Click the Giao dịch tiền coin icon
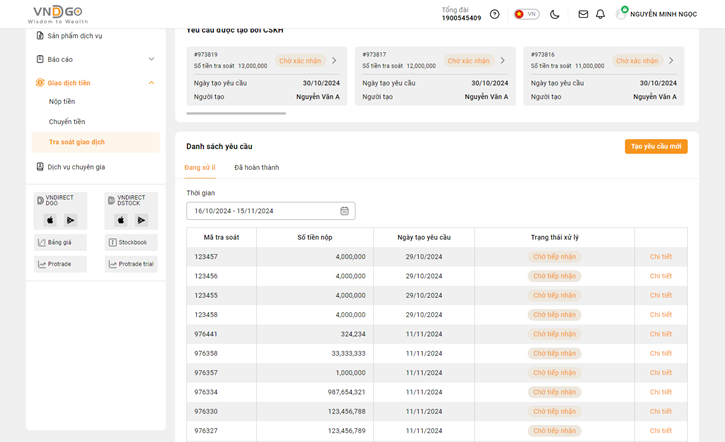Screen dimensions: 725x442 pos(40,83)
